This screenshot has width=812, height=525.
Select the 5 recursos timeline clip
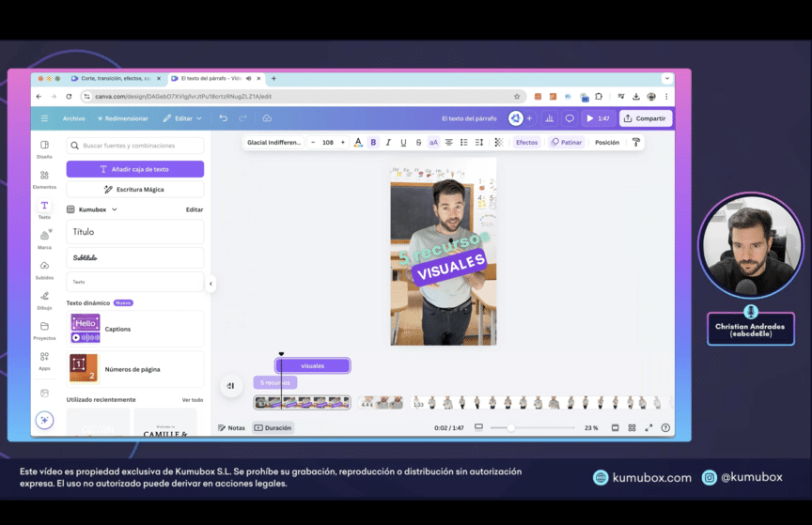pyautogui.click(x=275, y=382)
